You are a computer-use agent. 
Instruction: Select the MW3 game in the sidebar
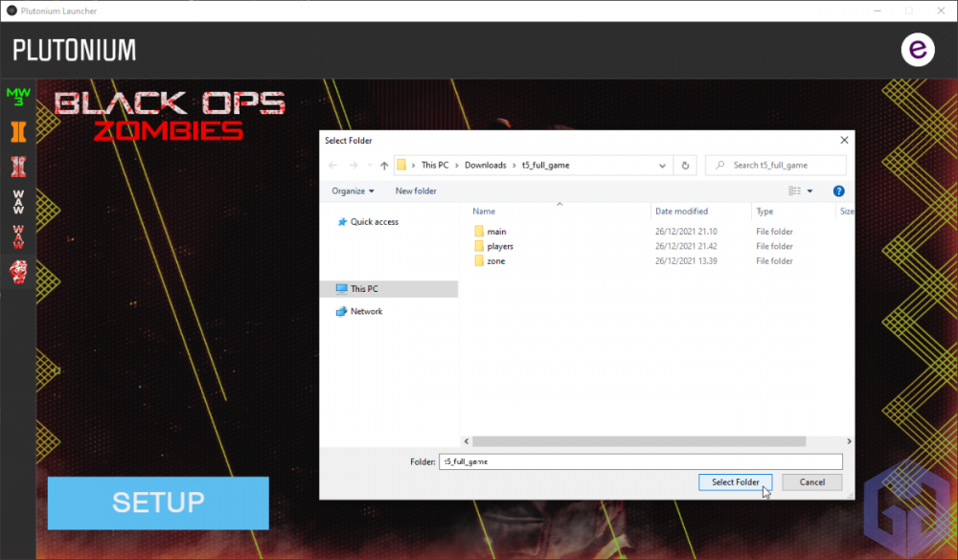point(16,95)
